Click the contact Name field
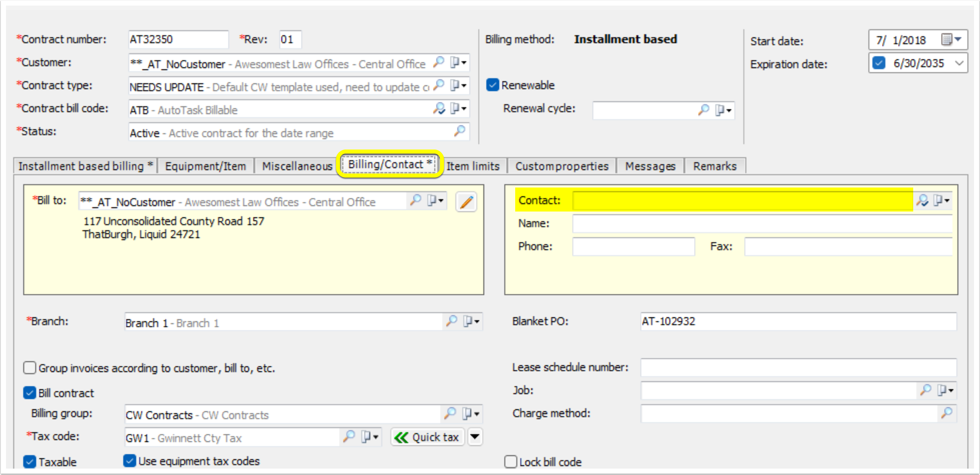The height and width of the screenshot is (475, 980). [762, 223]
